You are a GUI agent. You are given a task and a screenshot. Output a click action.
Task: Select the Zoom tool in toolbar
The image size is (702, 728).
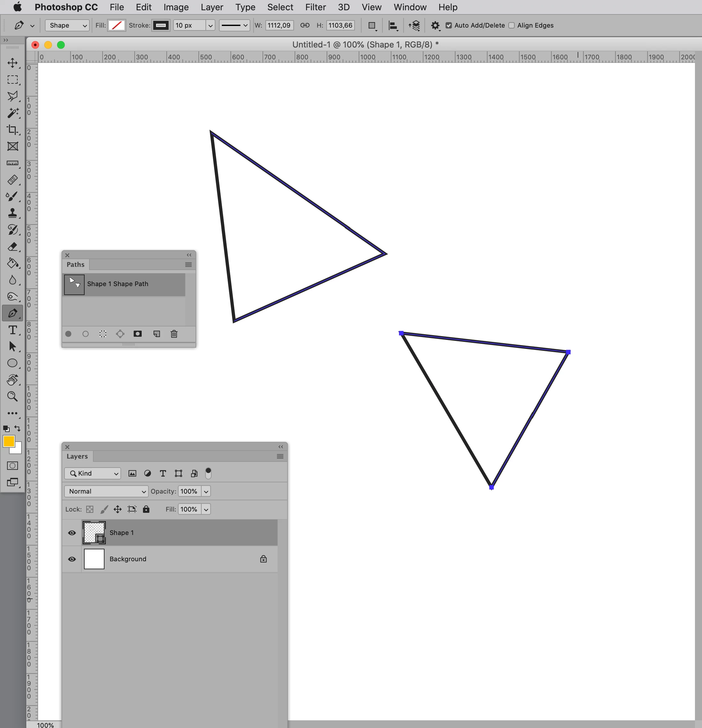pyautogui.click(x=13, y=396)
